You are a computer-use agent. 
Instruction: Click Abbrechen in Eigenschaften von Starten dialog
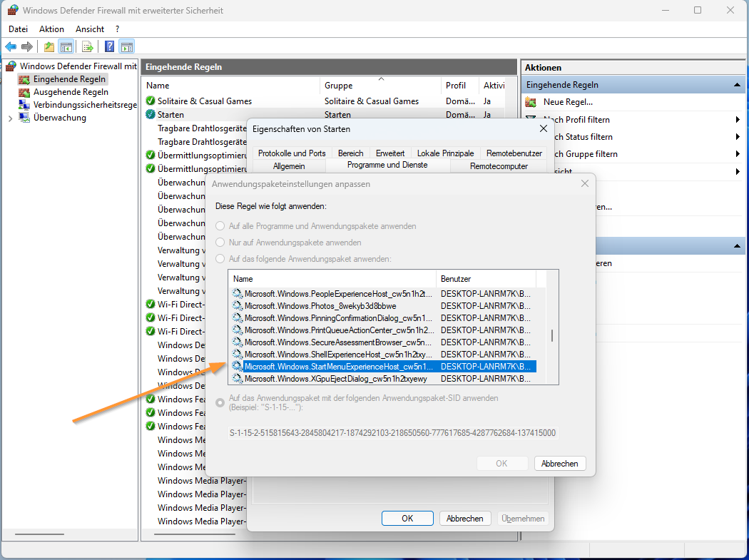(x=465, y=519)
